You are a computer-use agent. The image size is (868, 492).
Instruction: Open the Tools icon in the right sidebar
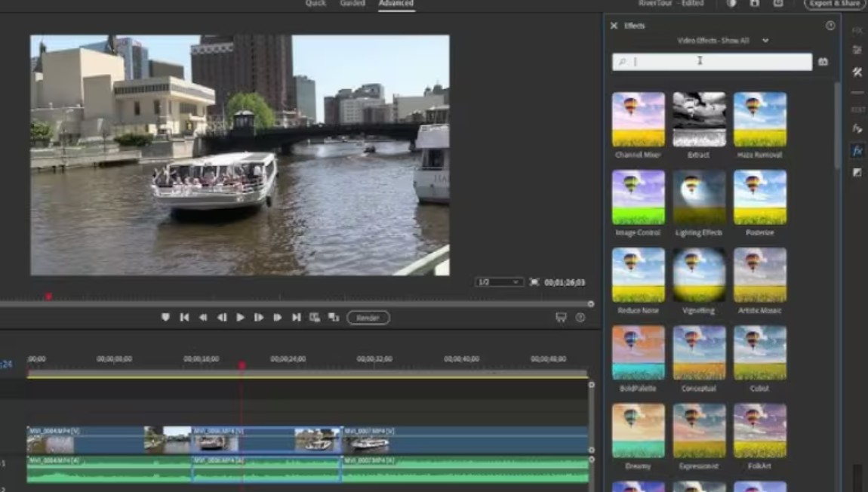pos(857,72)
